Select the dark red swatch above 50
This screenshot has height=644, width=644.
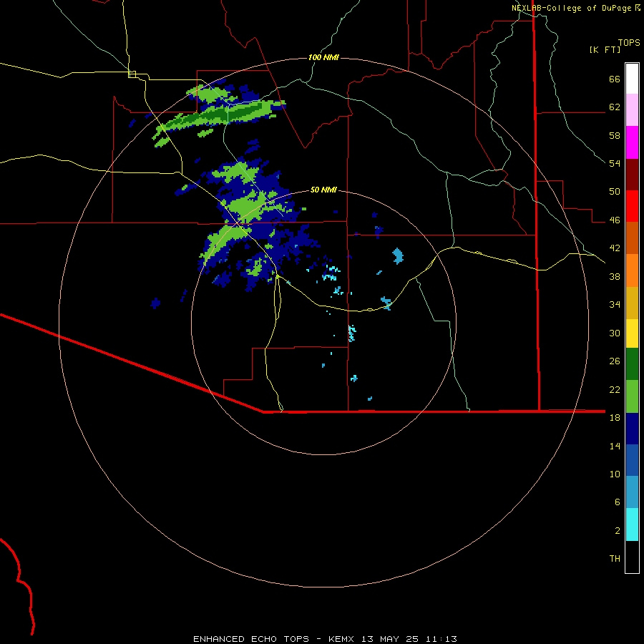632,174
